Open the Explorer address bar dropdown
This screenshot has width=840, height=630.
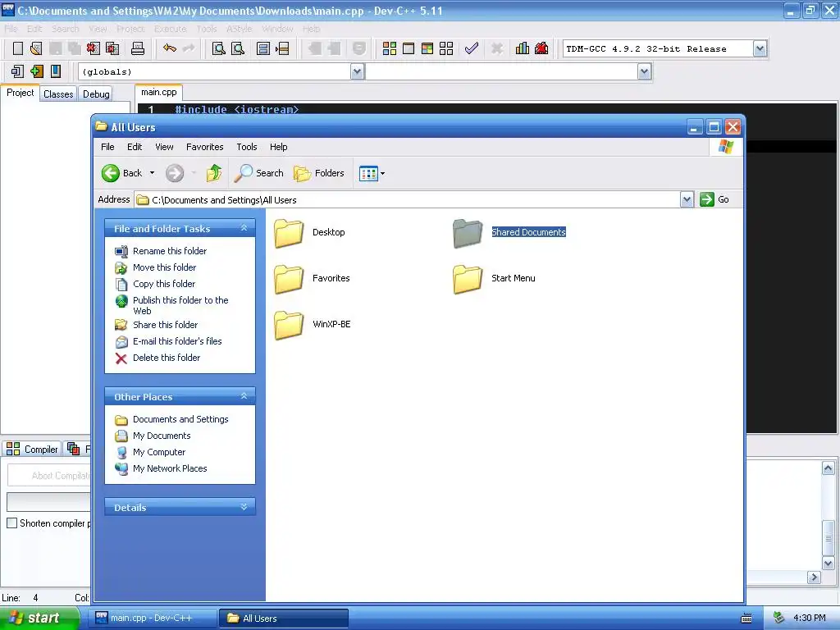point(687,200)
